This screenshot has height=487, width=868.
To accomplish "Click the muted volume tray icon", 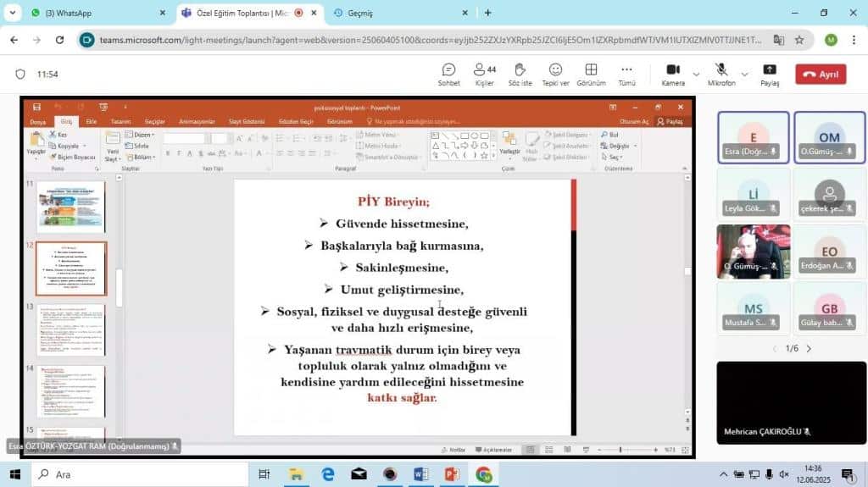I will tap(784, 474).
